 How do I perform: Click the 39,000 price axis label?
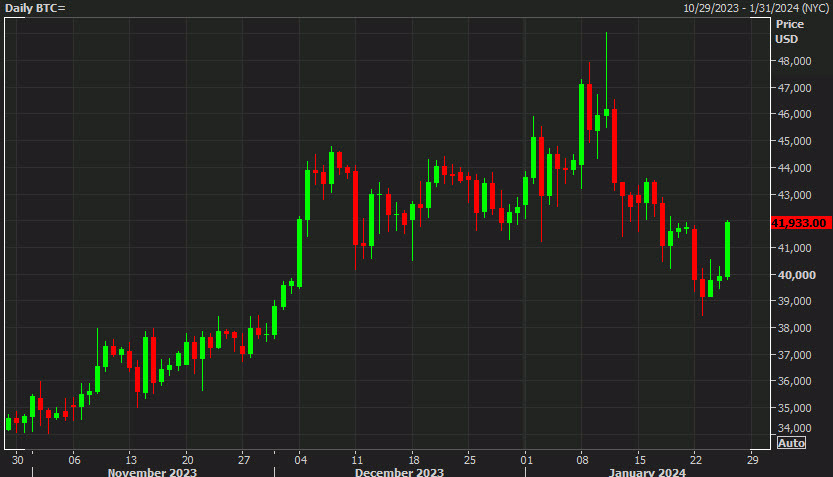(x=794, y=301)
